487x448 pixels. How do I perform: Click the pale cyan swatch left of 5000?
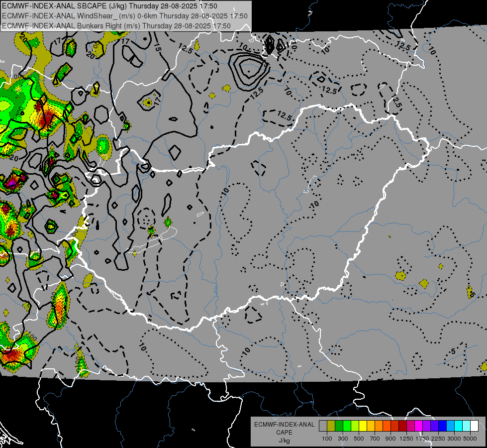pos(466,426)
